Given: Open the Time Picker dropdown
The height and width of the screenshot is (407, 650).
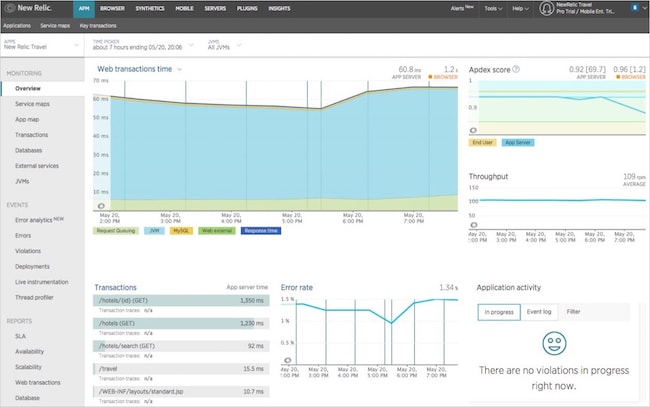Looking at the screenshot, I should coord(143,45).
